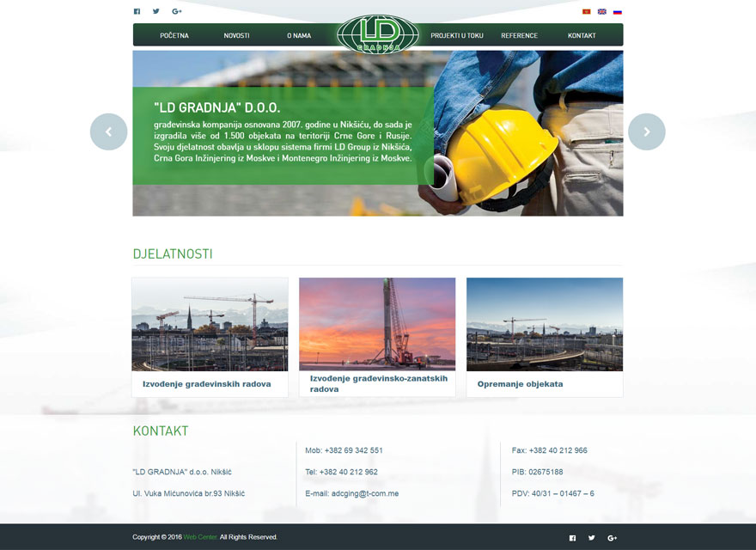Click "LD GRADNJA" d.o.o. Nikšić text
Screen dimensions: 756x550
click(x=182, y=472)
